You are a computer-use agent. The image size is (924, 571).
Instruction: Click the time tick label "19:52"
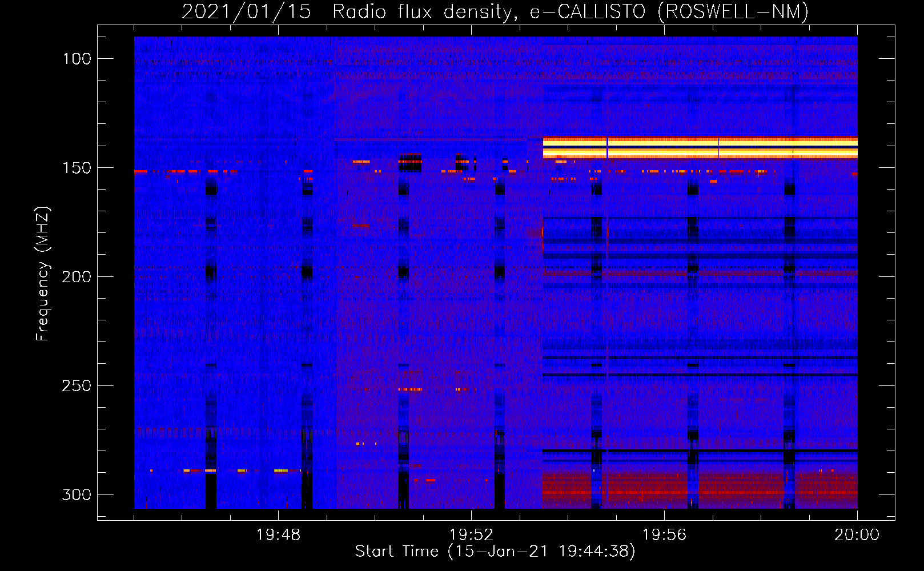[x=472, y=535]
